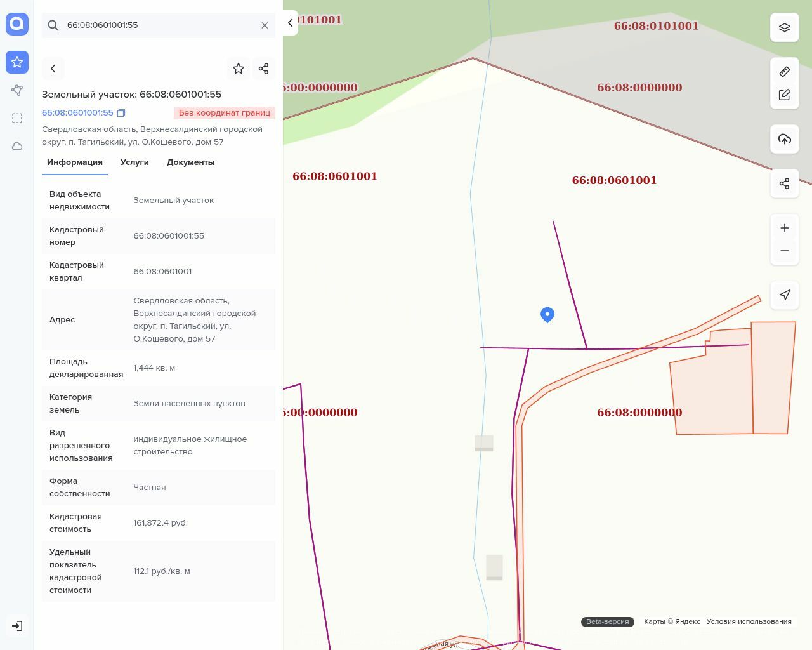Clear the search field with the X
Image resolution: width=812 pixels, height=650 pixels.
click(265, 25)
